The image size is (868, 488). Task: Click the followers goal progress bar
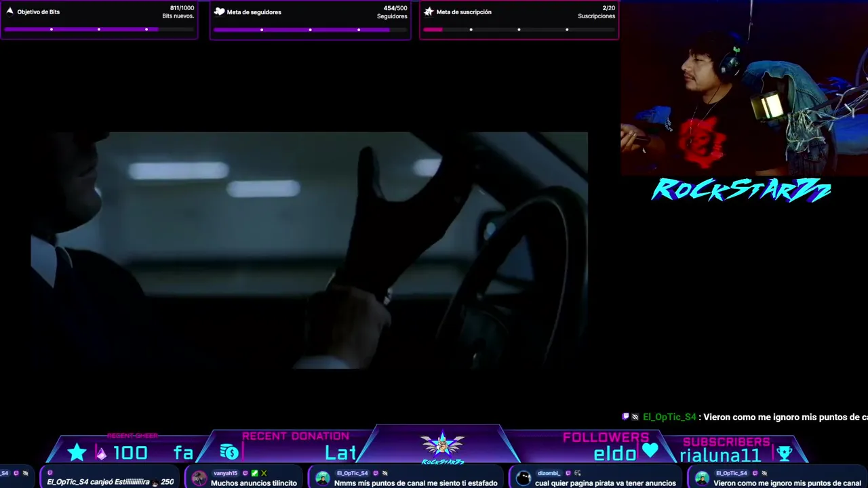[x=310, y=29]
